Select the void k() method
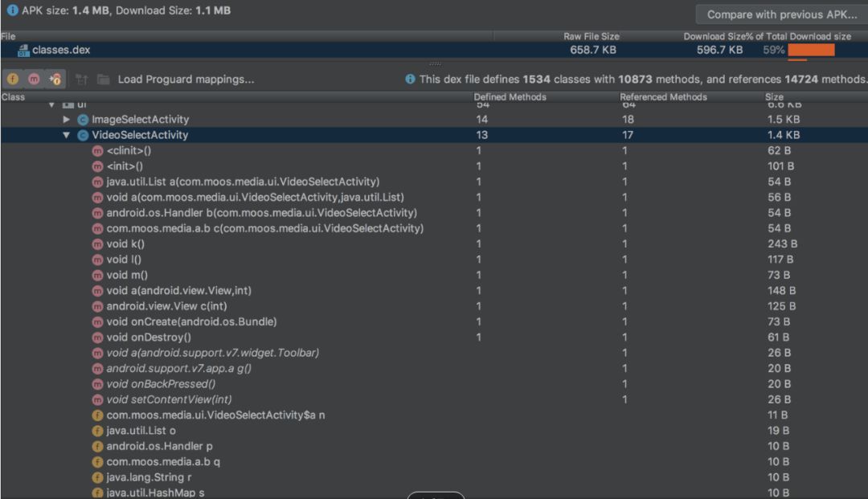Viewport: 868px width, 499px height. point(434,243)
